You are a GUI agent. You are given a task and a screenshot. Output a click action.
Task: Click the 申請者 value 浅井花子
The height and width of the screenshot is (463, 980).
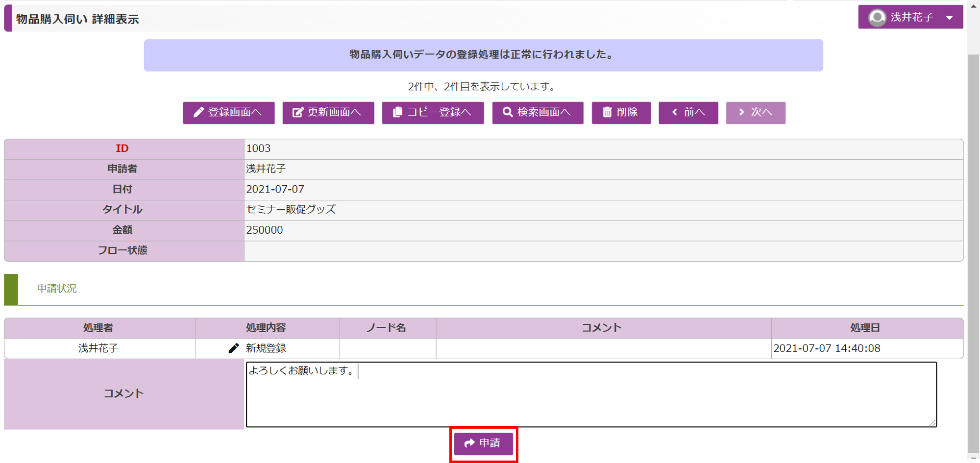point(266,169)
